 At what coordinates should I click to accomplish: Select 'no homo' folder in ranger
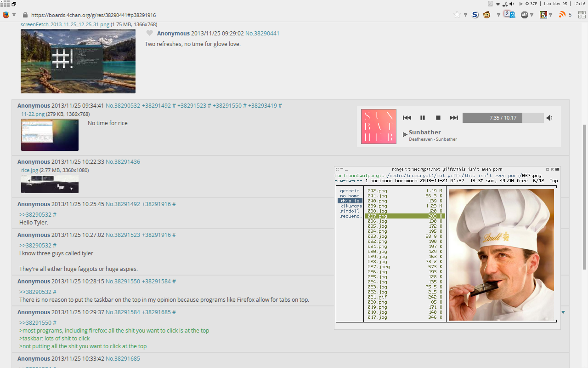click(351, 196)
